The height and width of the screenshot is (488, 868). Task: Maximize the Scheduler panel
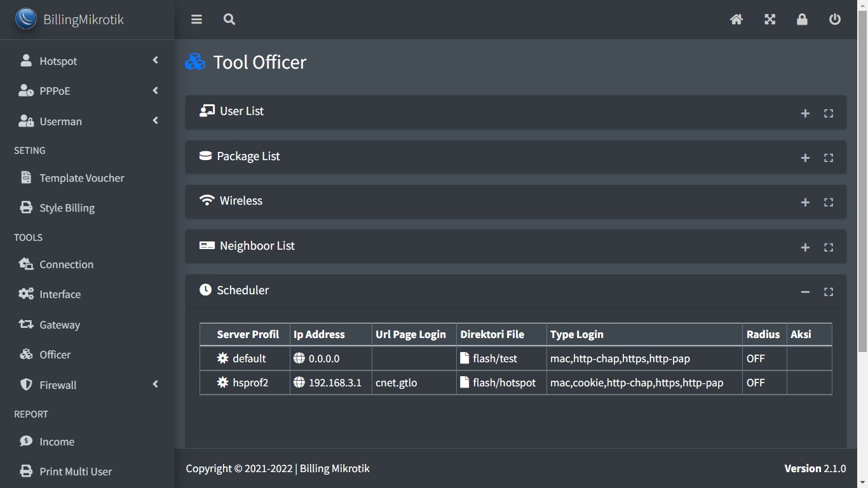(x=829, y=292)
